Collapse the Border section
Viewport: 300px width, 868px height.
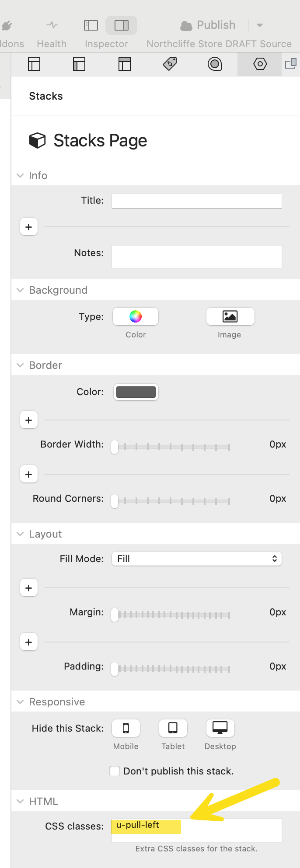[x=20, y=365]
